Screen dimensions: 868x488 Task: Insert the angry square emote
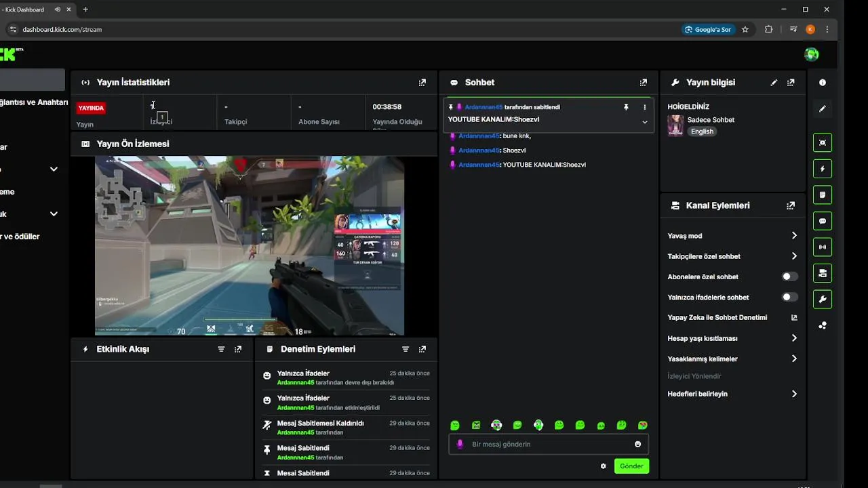(x=476, y=426)
